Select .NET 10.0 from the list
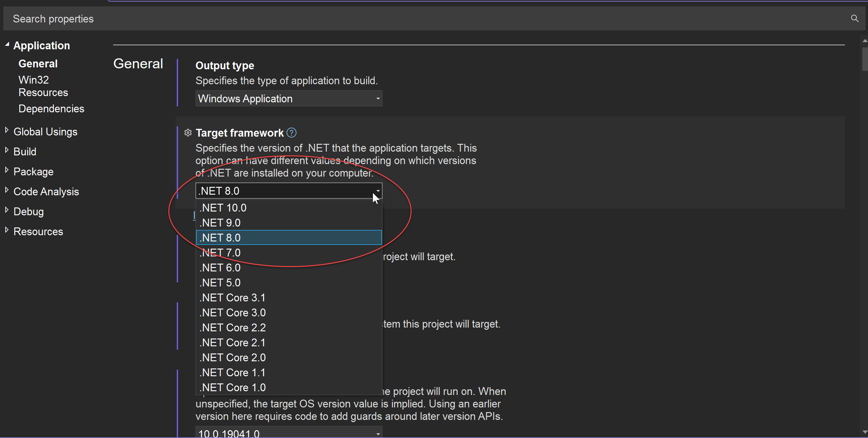The width and height of the screenshot is (868, 438). pyautogui.click(x=223, y=208)
